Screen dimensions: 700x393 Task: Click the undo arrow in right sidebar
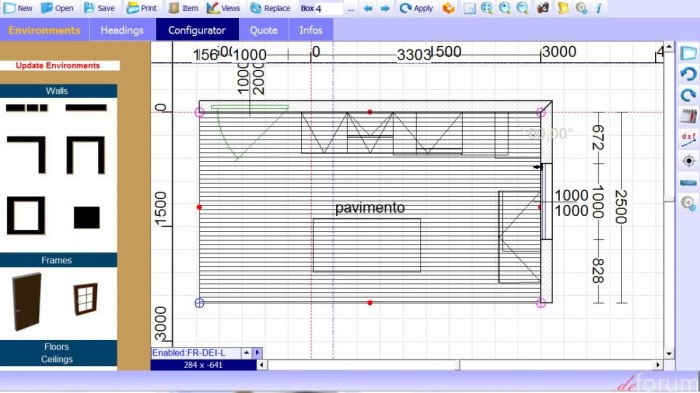point(688,74)
